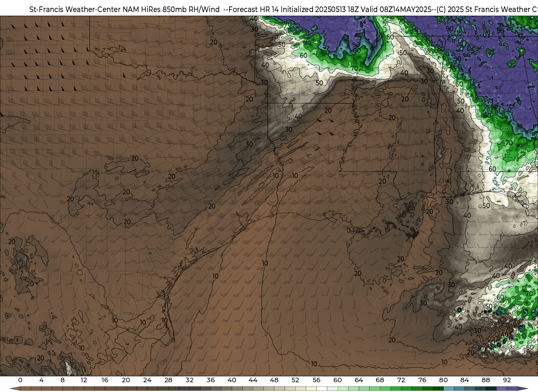Click the '92' label on the color scale
Screen dimensions: 538x392
[x=507, y=380]
